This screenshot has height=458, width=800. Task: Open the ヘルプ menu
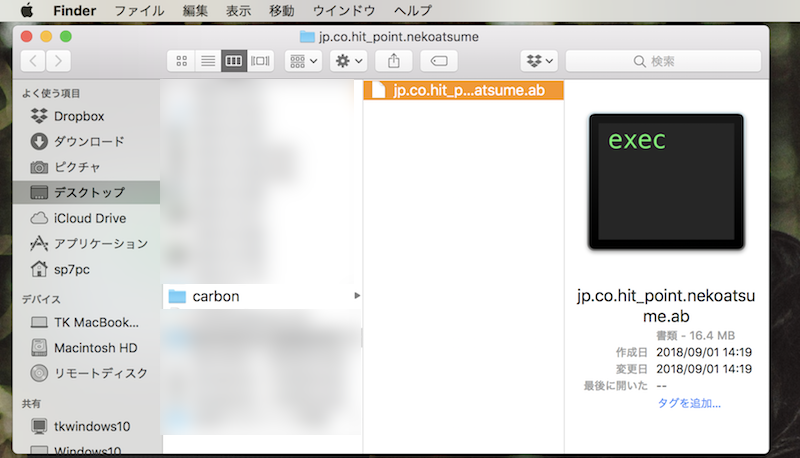[413, 10]
